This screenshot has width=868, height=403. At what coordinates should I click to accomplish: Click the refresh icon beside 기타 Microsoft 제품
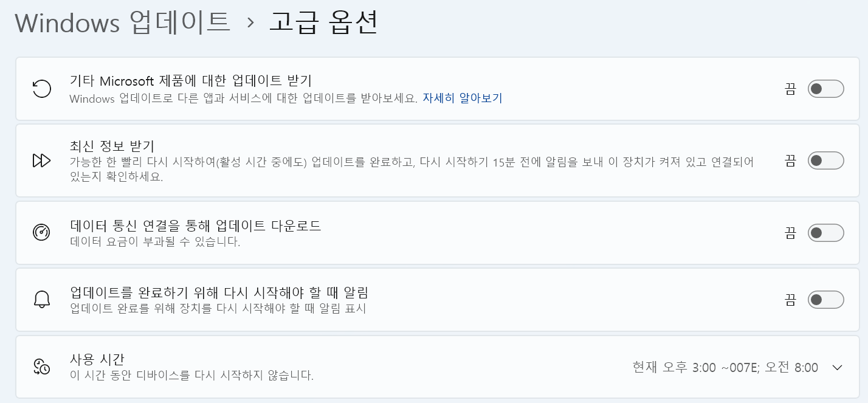point(41,89)
